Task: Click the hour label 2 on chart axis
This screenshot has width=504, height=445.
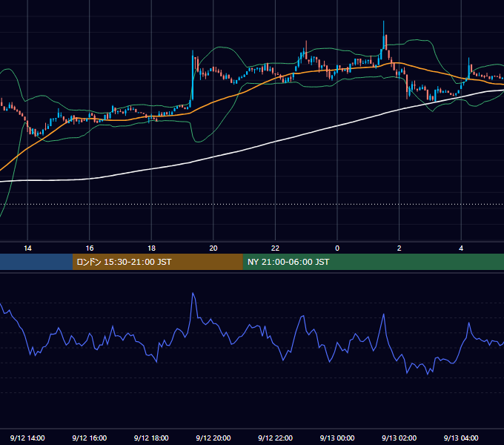Action: (399, 248)
